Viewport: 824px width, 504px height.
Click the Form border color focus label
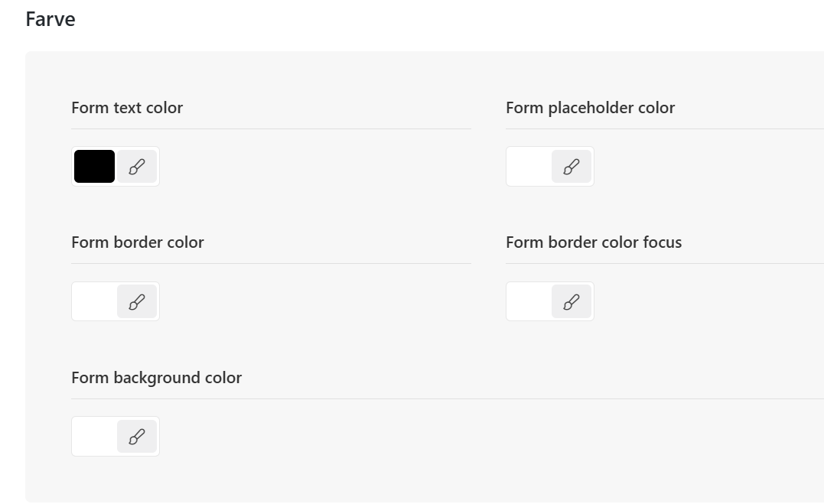tap(594, 242)
